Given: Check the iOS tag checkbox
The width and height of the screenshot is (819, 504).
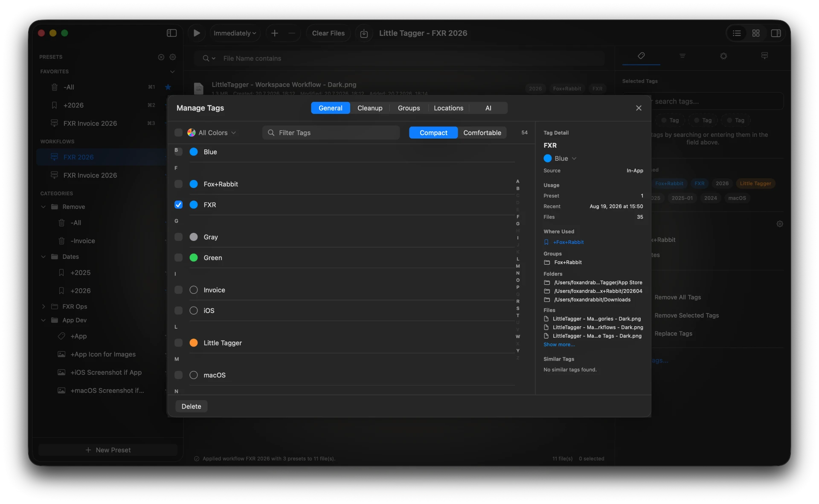Looking at the screenshot, I should [178, 310].
